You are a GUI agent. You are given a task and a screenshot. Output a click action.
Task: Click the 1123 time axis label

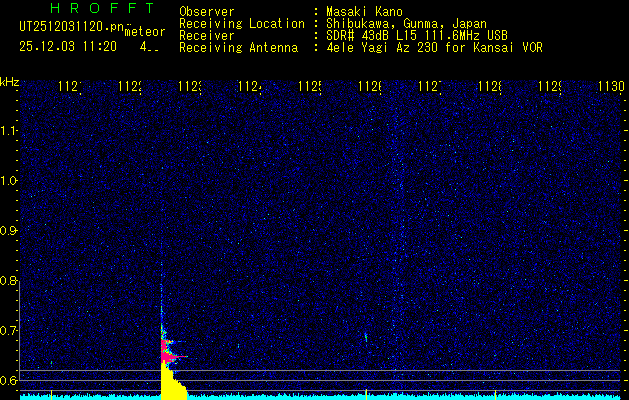click(x=189, y=88)
